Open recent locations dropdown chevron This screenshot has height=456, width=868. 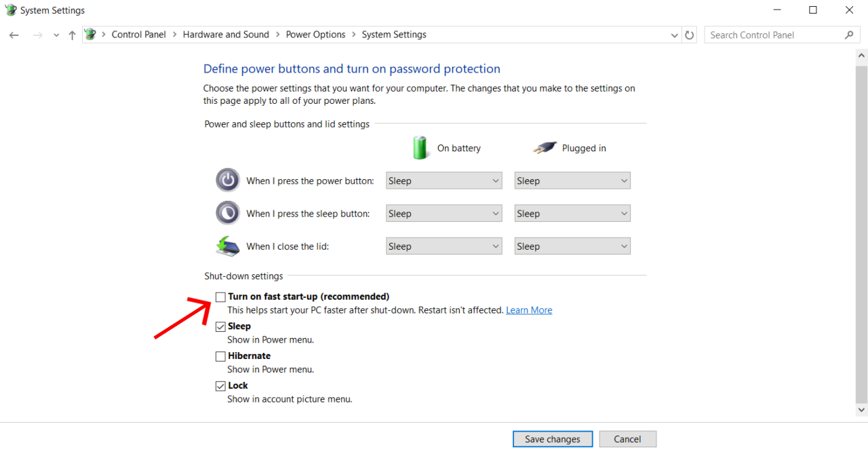[56, 35]
